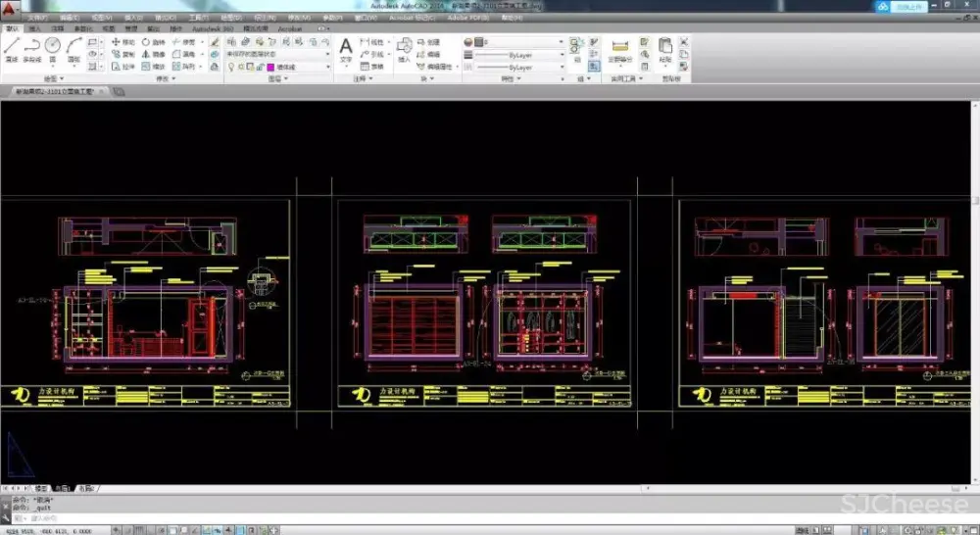Click the Move tool in Modify panel
Image resolution: width=980 pixels, height=535 pixels.
point(122,42)
